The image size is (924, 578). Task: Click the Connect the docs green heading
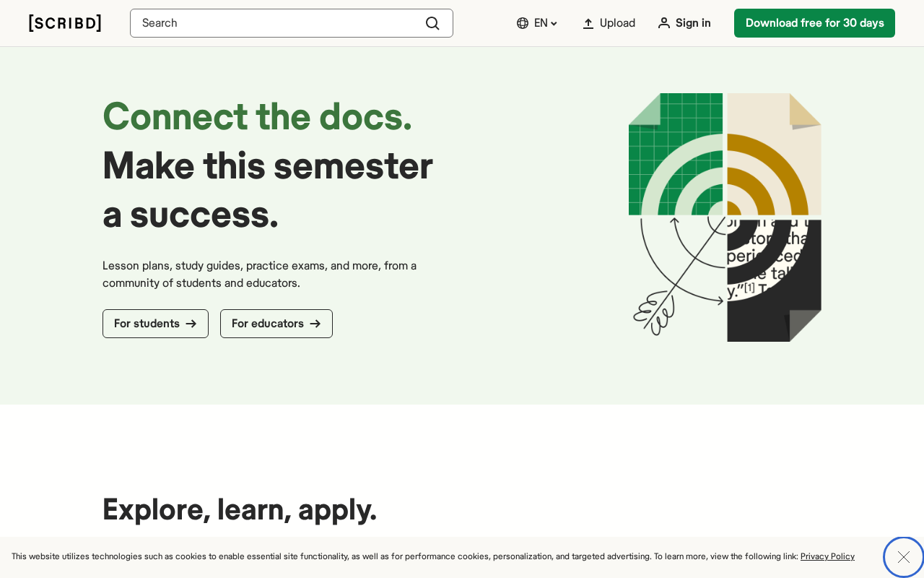coord(257,116)
